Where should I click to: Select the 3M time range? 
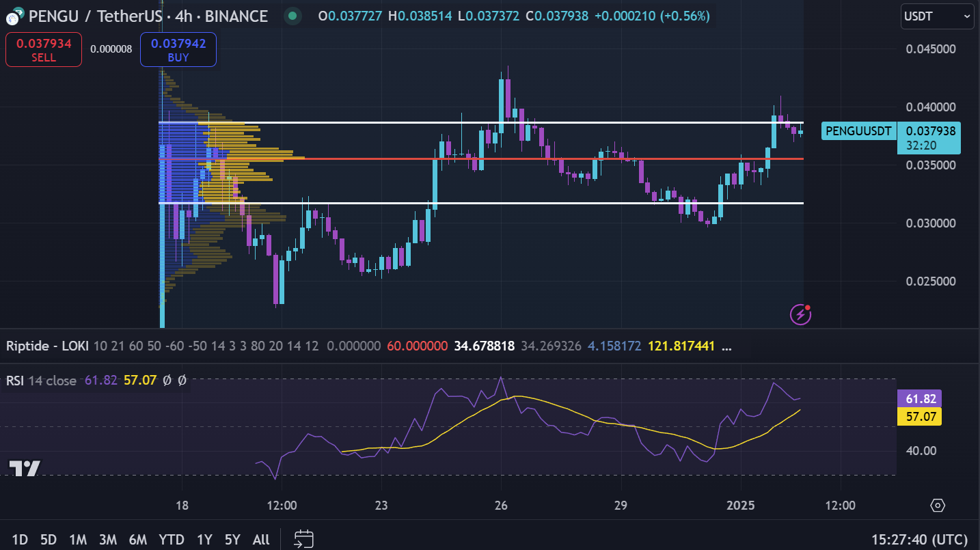(107, 540)
